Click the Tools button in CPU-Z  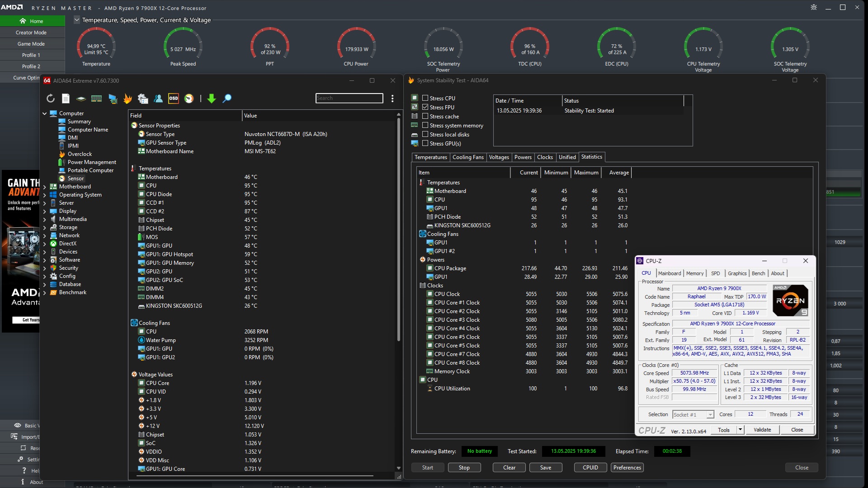pyautogui.click(x=724, y=430)
